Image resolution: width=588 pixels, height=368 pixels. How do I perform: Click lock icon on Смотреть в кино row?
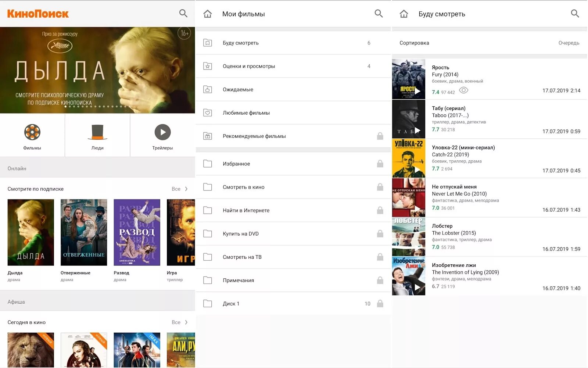[380, 187]
